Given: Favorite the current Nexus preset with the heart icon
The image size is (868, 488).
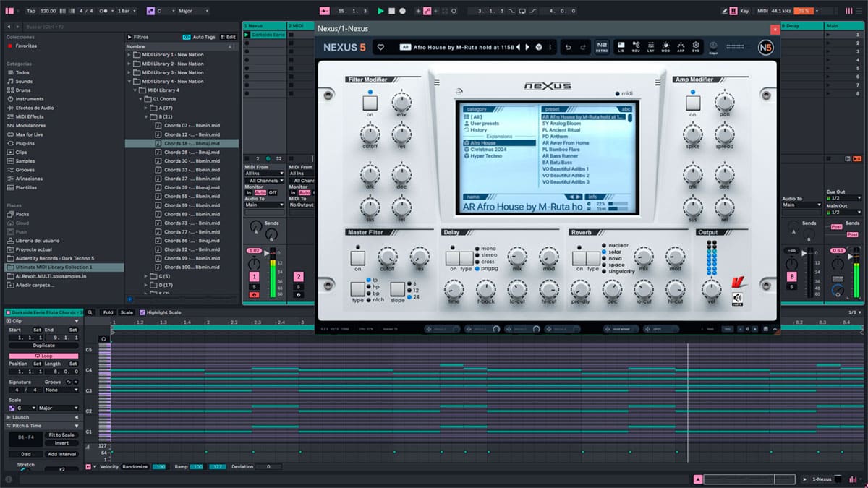Looking at the screenshot, I should pyautogui.click(x=381, y=48).
